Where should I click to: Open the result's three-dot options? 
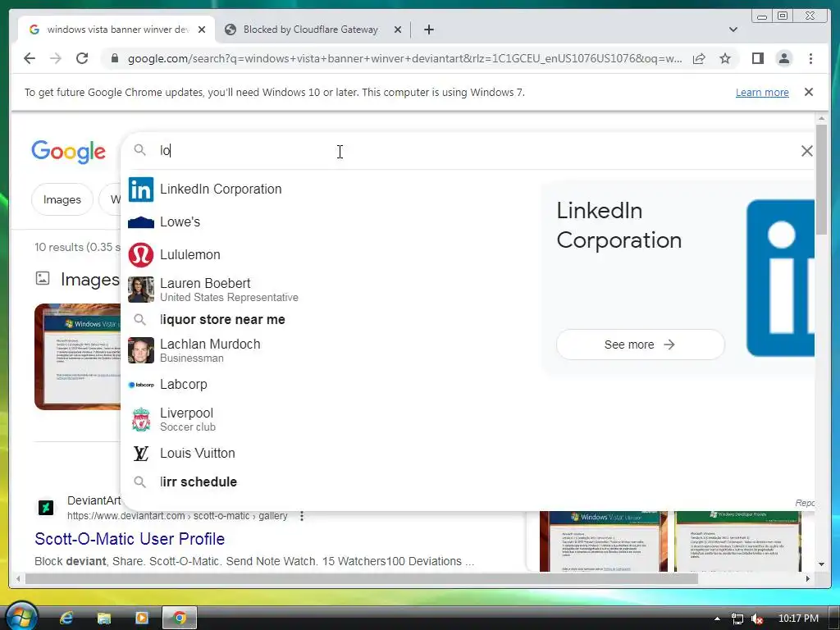tap(302, 516)
